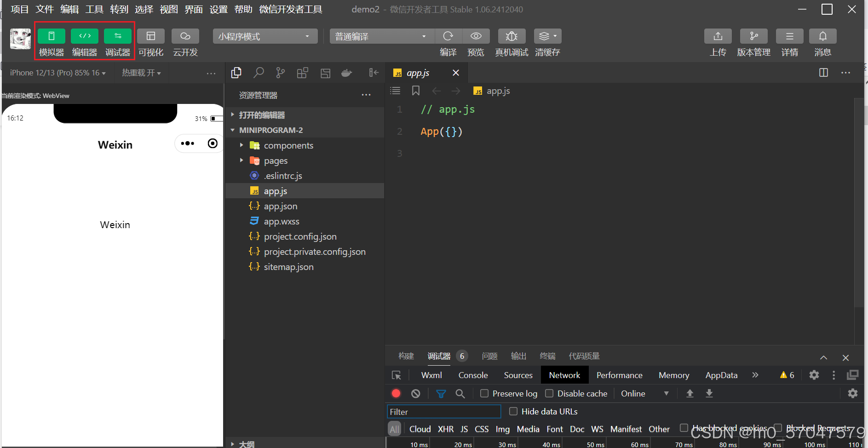Open the 详情 details icon
Screen dimensions: 868x448
point(790,36)
